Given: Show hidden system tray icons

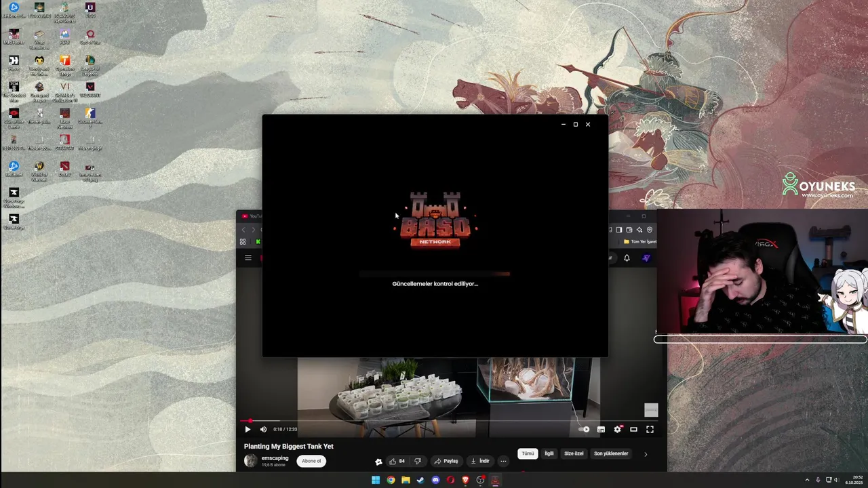Looking at the screenshot, I should pyautogui.click(x=807, y=480).
